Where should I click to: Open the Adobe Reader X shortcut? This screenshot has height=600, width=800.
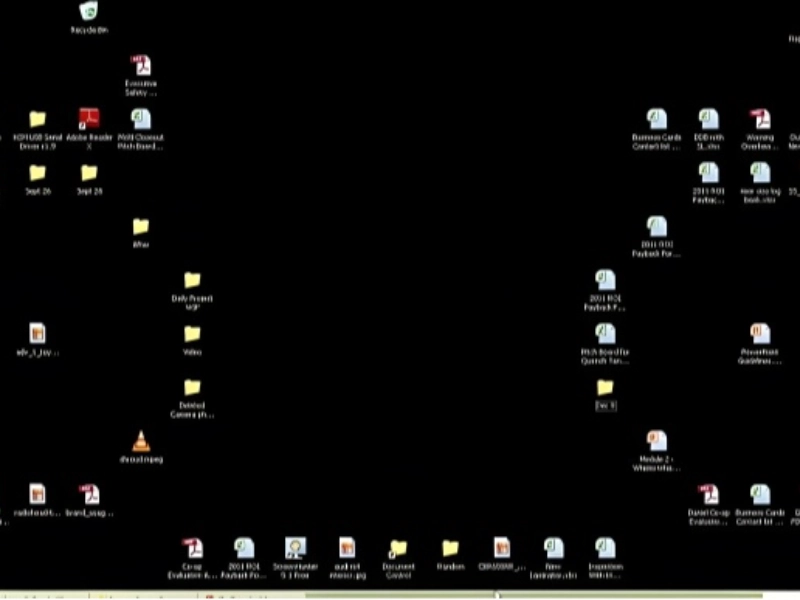pyautogui.click(x=89, y=119)
